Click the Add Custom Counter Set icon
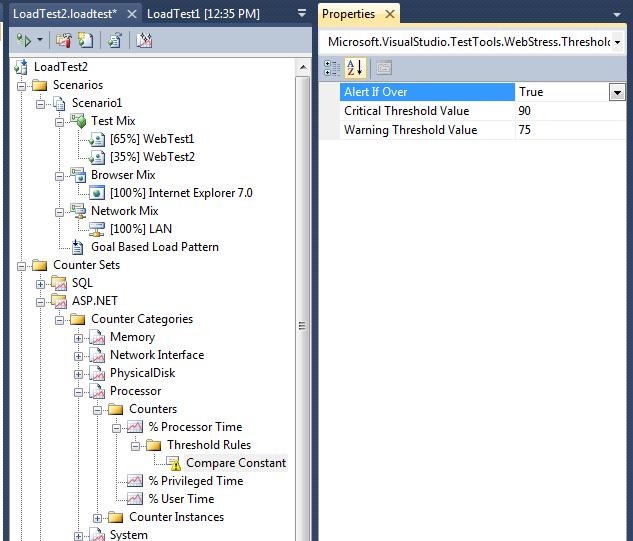The height and width of the screenshot is (541, 633). (x=144, y=40)
